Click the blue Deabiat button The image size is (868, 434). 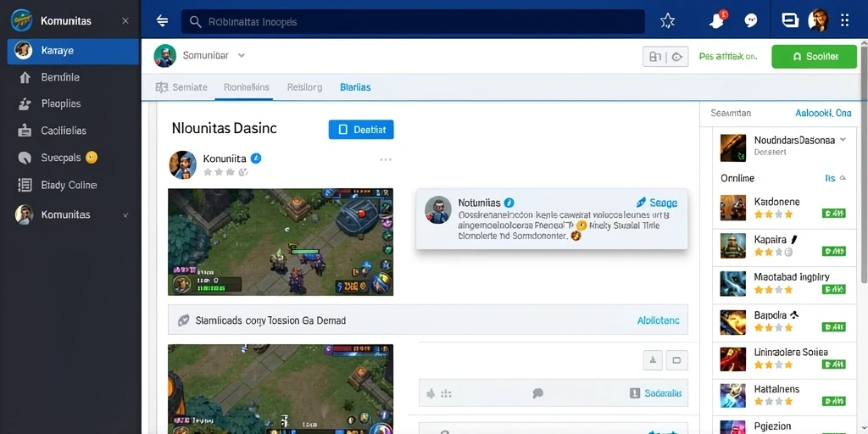point(361,130)
